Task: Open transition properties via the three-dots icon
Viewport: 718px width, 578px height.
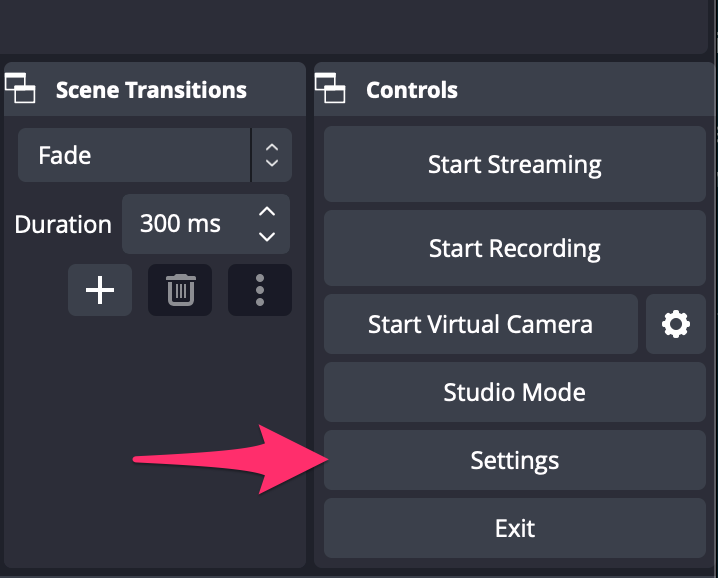Action: pyautogui.click(x=260, y=290)
